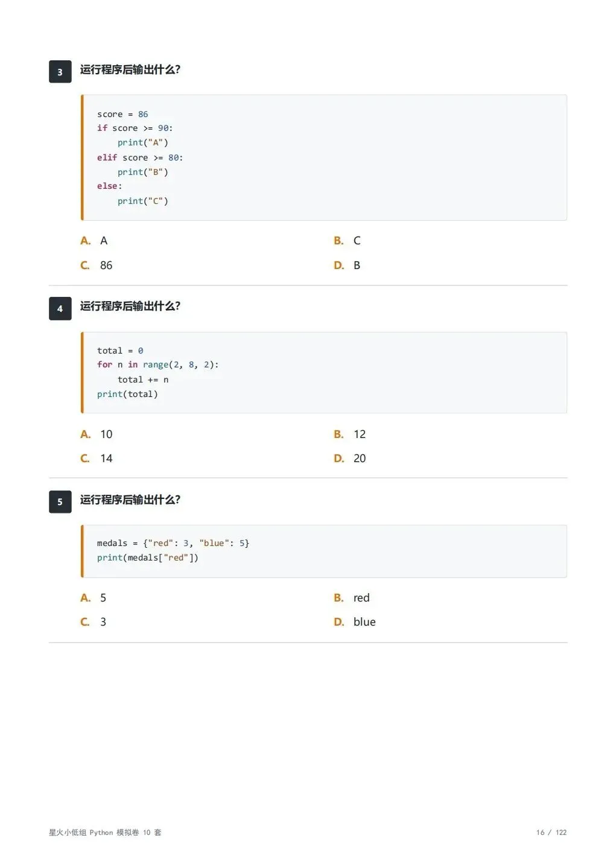
Task: Select answer 3 in question 5
Action: click(94, 622)
